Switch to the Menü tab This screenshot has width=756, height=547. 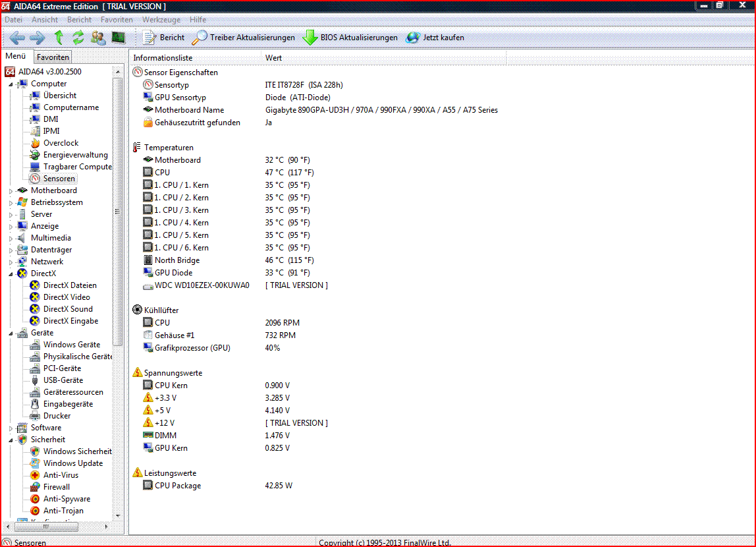[x=15, y=56]
